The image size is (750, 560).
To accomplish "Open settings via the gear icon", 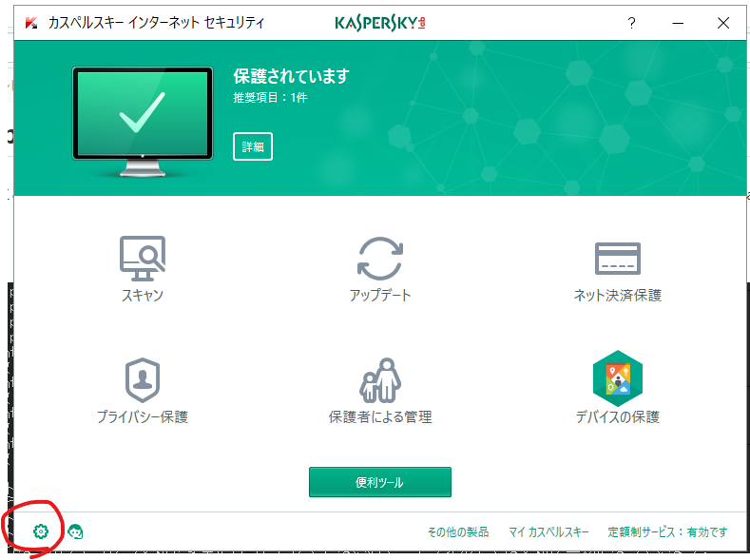I will point(41,531).
